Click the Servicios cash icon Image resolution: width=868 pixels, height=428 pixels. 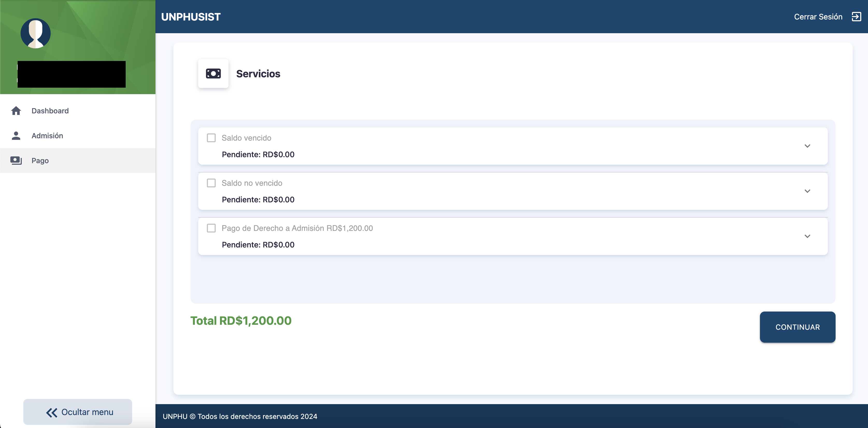point(213,73)
